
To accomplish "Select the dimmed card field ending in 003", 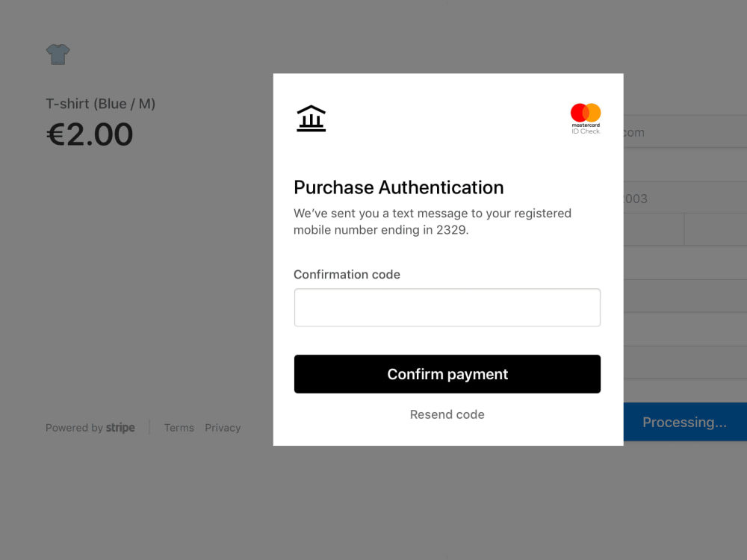I will click(x=685, y=198).
